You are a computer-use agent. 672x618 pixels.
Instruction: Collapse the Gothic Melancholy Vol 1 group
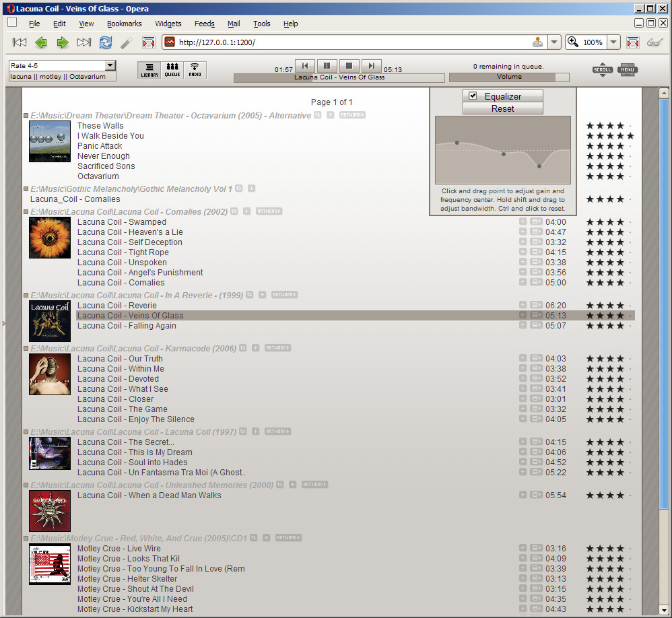point(26,188)
